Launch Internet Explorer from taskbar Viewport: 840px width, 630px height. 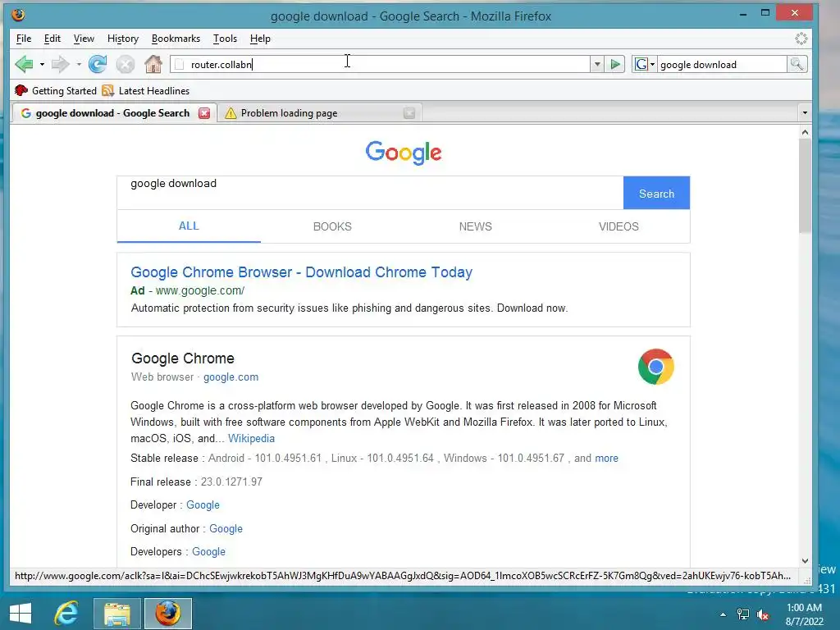pos(67,614)
